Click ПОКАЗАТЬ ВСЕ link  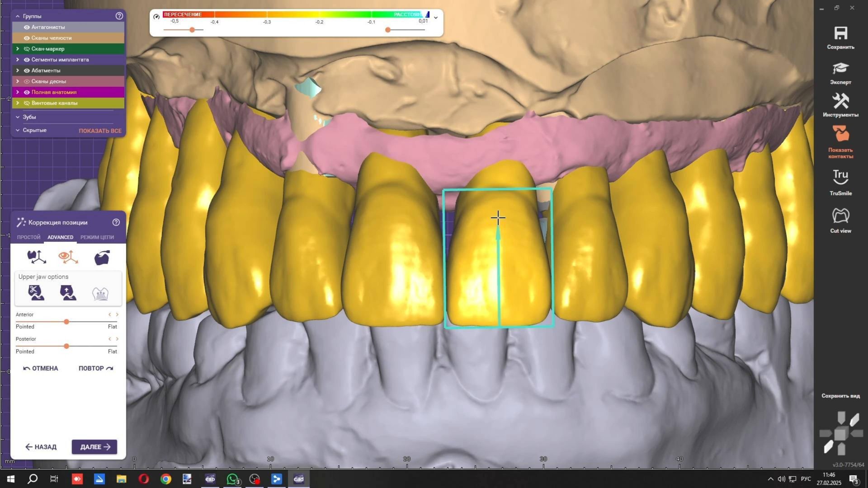(100, 131)
